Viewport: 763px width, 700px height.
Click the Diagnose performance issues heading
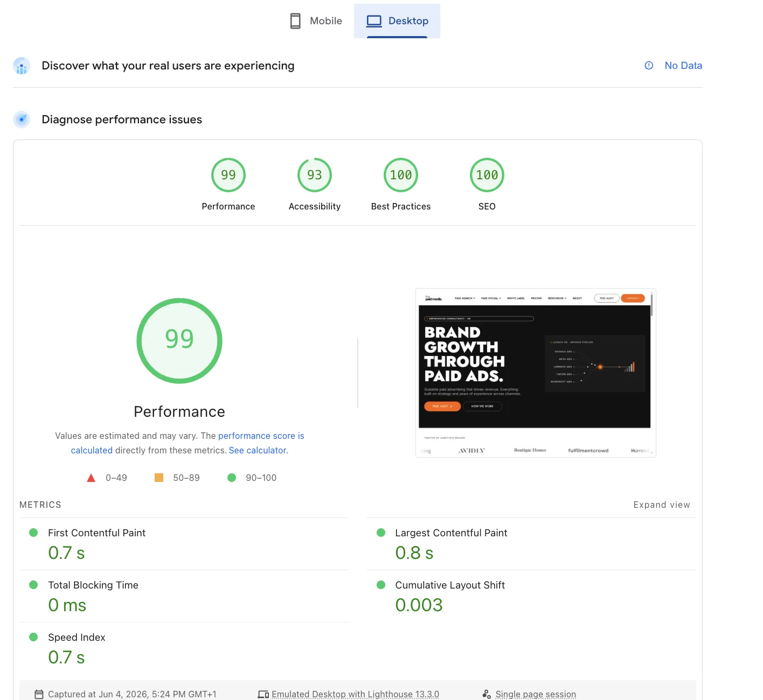(122, 120)
